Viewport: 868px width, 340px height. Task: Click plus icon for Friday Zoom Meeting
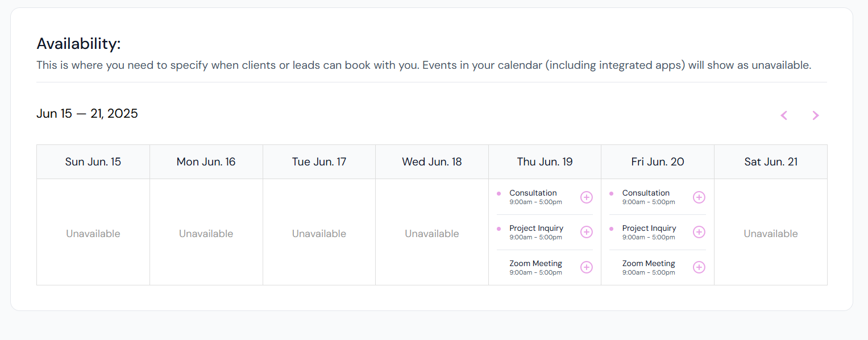coord(699,267)
